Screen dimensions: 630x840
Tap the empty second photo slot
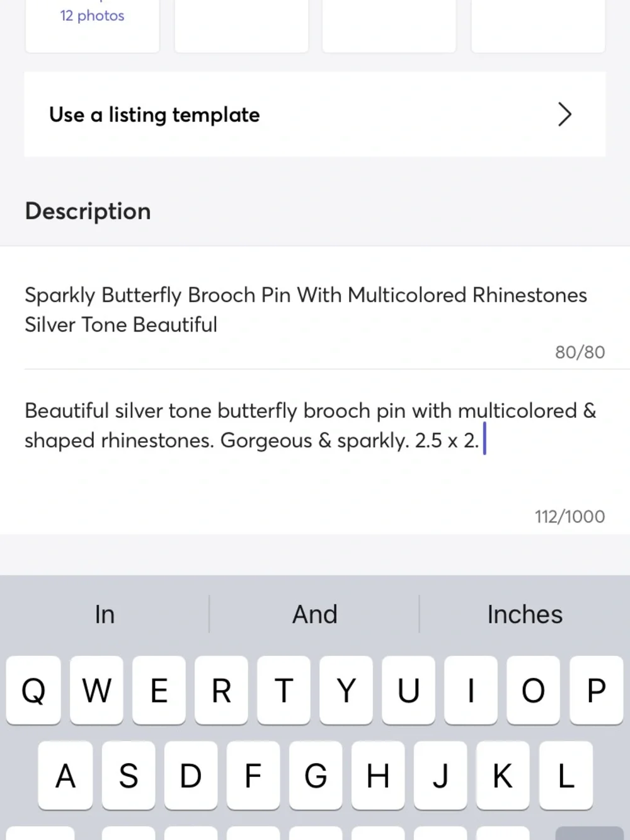click(x=241, y=25)
